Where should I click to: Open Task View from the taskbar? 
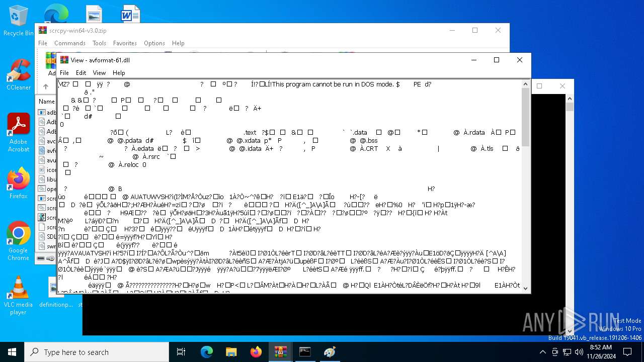[x=181, y=352]
